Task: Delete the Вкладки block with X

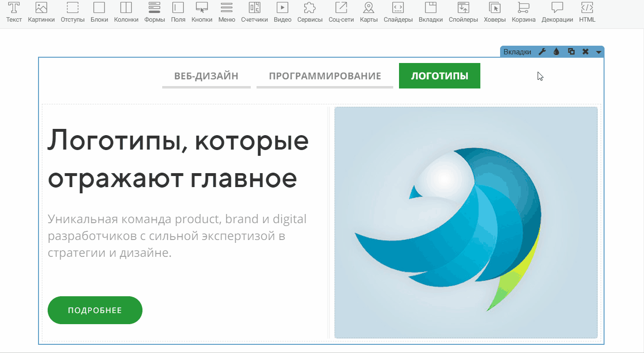Action: tap(585, 52)
